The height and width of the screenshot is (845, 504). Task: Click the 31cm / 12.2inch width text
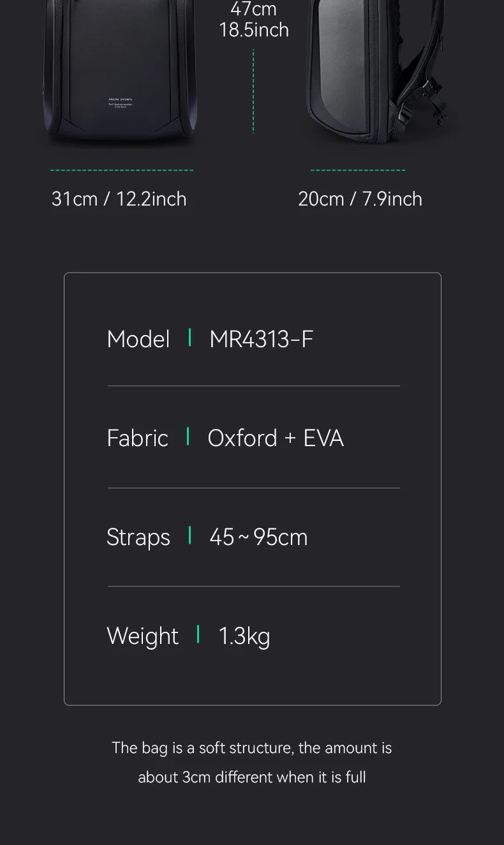pos(119,199)
